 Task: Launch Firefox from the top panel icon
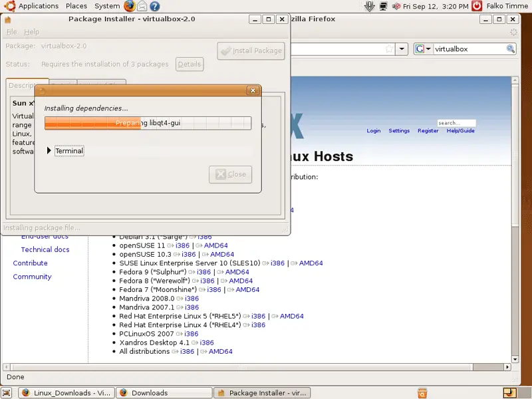tap(129, 6)
